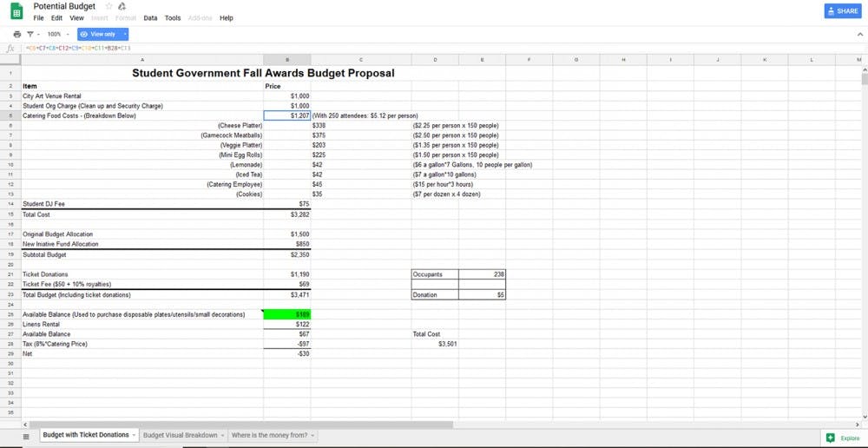Open the File menu

38,18
